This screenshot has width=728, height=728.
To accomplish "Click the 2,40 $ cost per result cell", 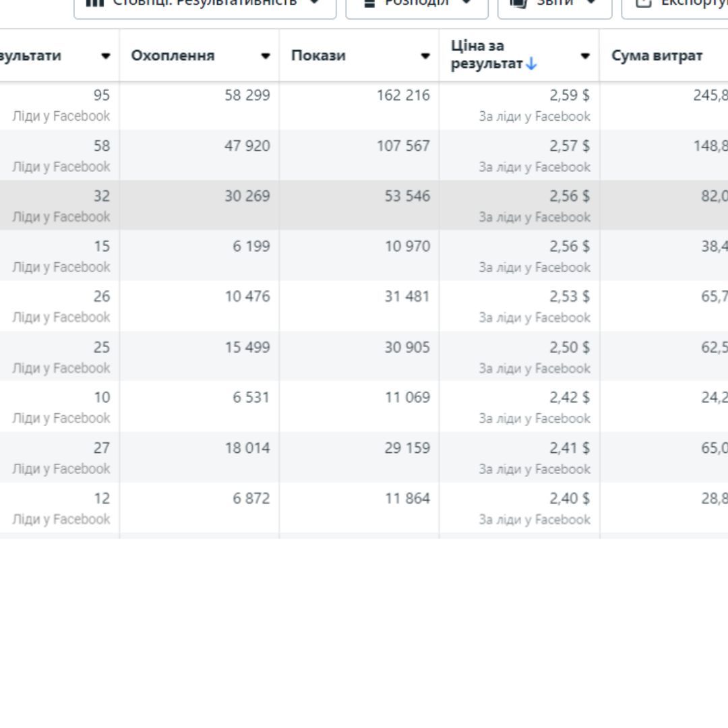I will [519, 508].
